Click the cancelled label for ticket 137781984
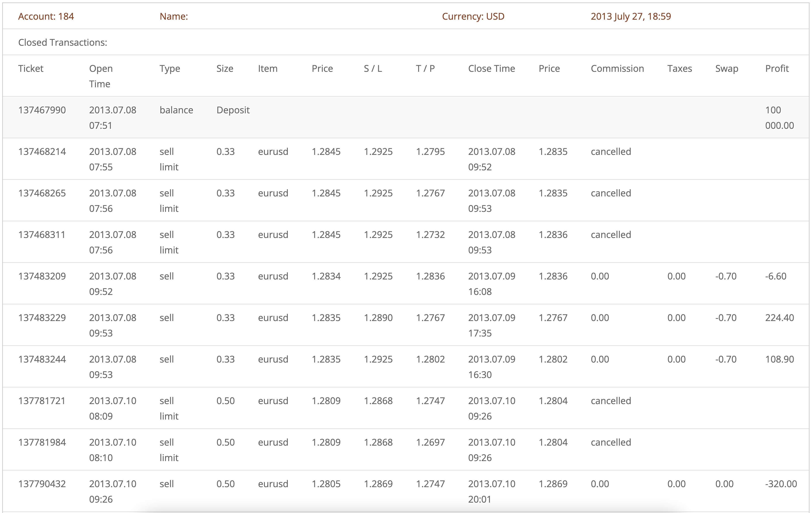 [x=610, y=442]
